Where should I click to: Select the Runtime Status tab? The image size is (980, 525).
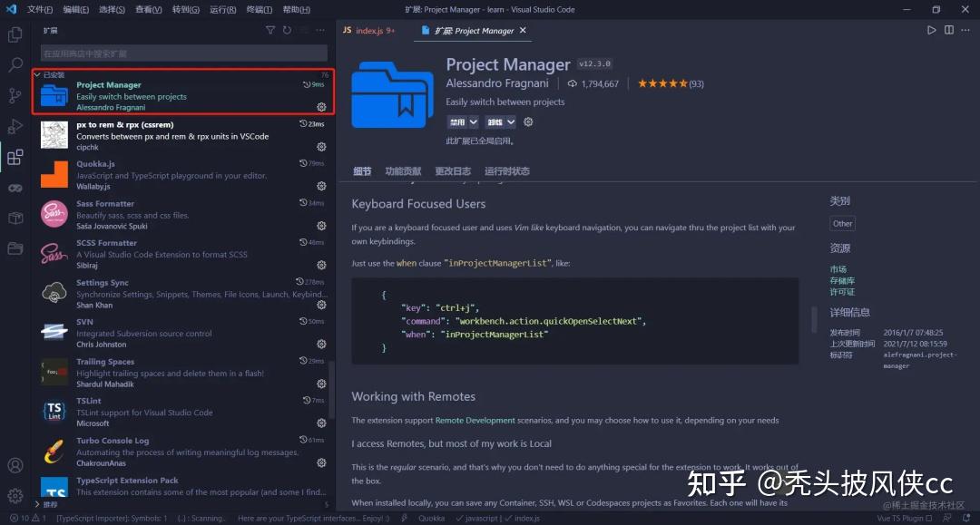507,171
